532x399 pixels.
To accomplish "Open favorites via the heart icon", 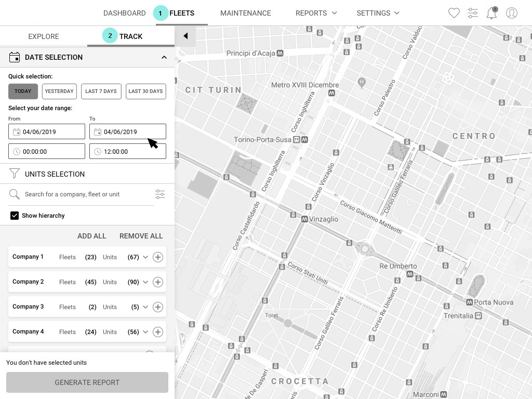I will [454, 13].
